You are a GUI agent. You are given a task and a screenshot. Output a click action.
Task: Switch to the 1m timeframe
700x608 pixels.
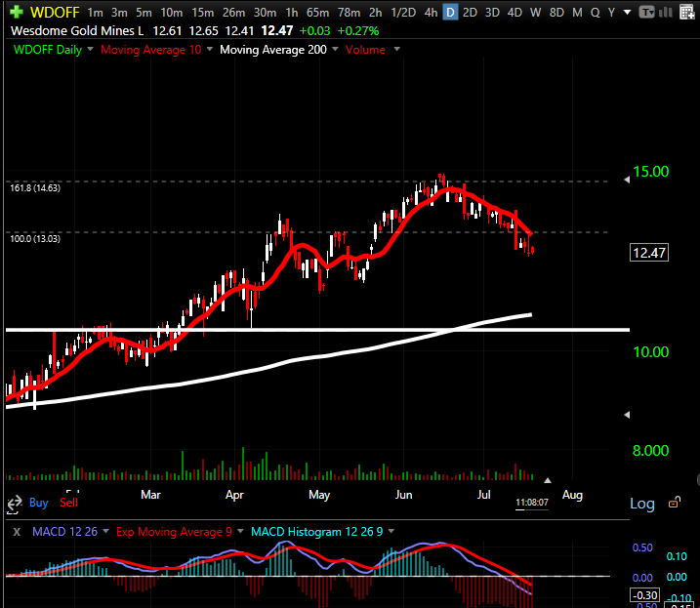point(95,13)
